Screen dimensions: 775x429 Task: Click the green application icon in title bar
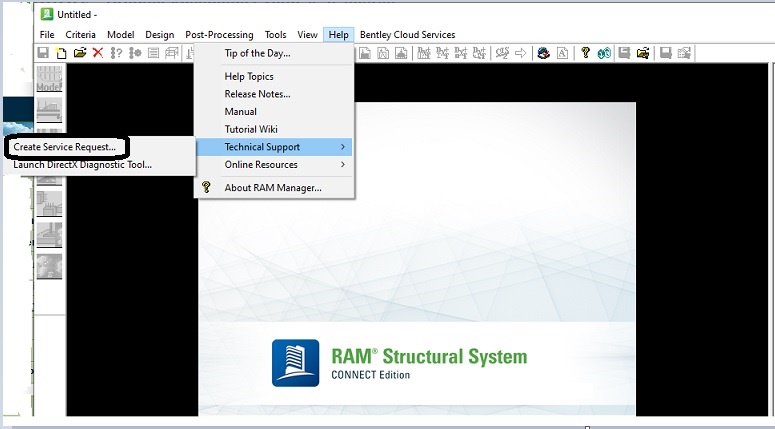click(x=46, y=14)
